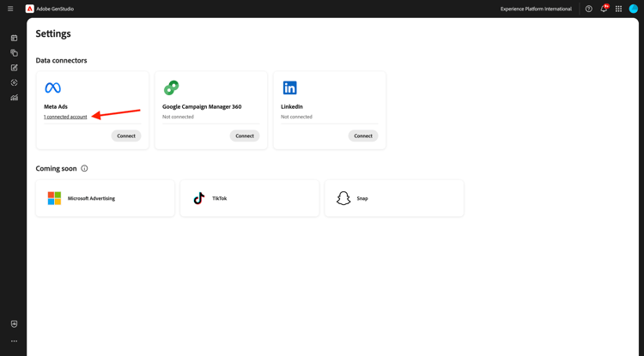The width and height of the screenshot is (644, 356).
Task: Connect Google Campaign Manager 360
Action: click(245, 136)
